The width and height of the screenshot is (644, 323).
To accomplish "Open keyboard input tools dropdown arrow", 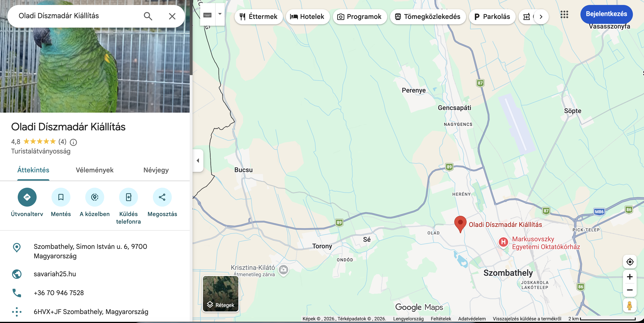I will (220, 14).
